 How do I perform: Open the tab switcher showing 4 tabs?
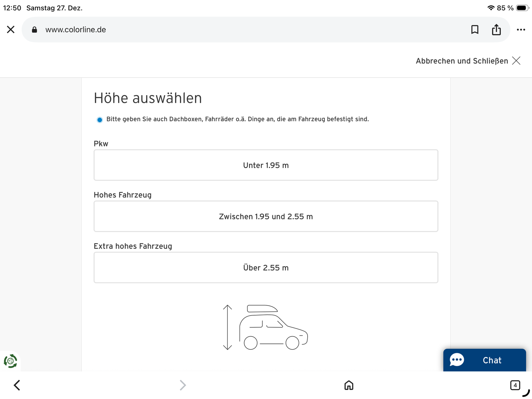[515, 385]
